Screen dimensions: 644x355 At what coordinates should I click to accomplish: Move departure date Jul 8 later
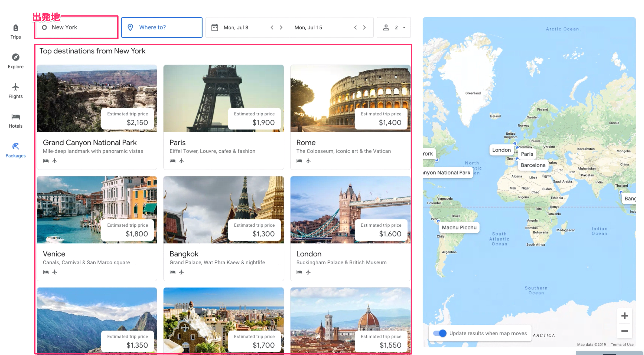point(281,27)
